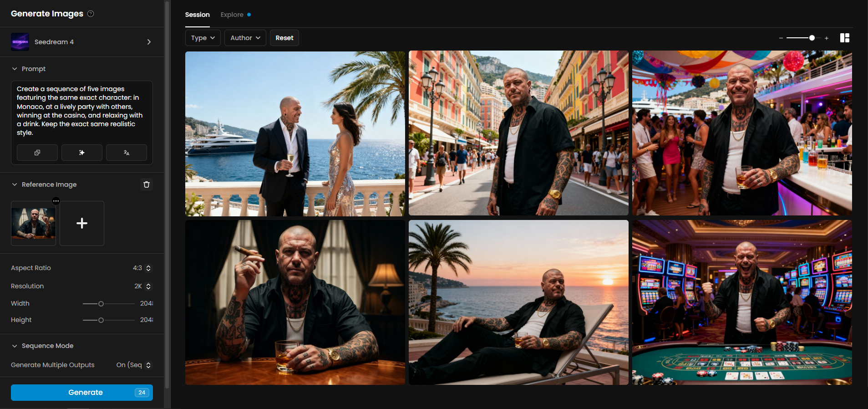Click the plus icon to enlarge thumbnails

tap(827, 38)
